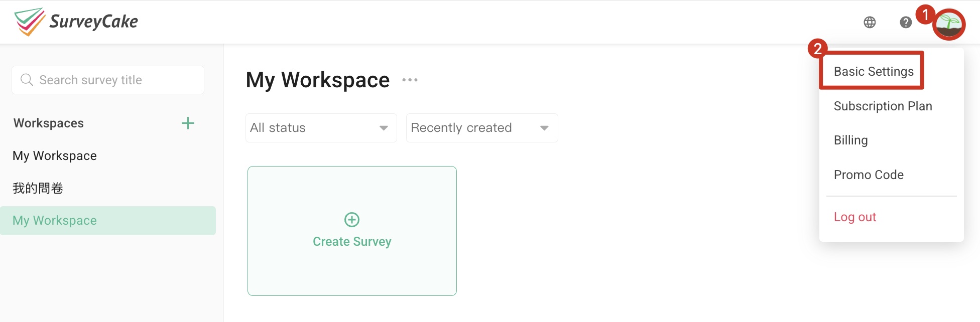
Task: Click the plus icon to add a workspace
Action: click(188, 123)
